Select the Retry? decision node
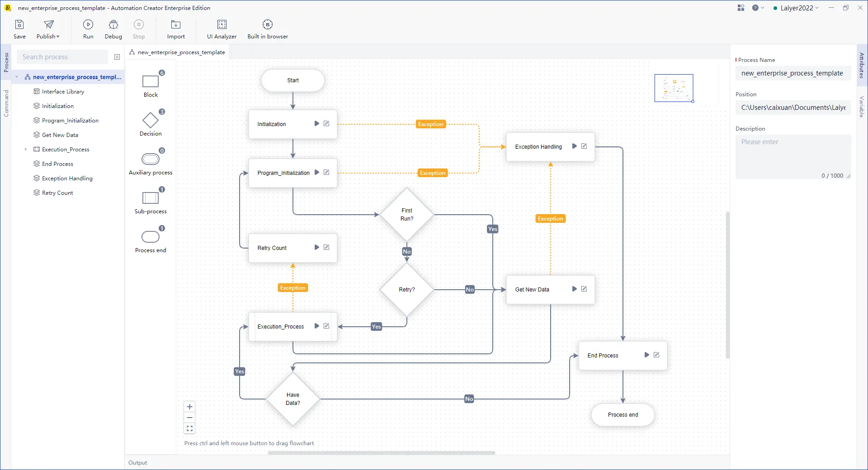 pos(407,290)
